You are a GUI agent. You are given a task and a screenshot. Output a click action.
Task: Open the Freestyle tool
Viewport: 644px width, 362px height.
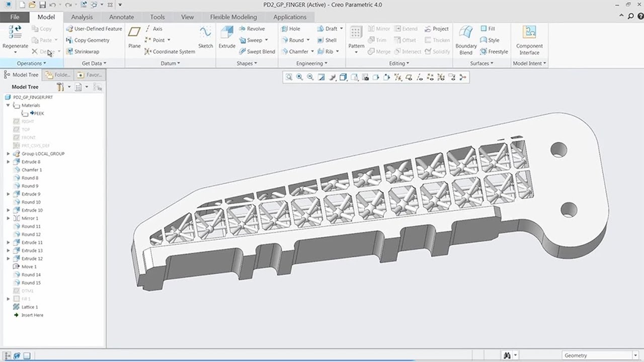point(494,51)
